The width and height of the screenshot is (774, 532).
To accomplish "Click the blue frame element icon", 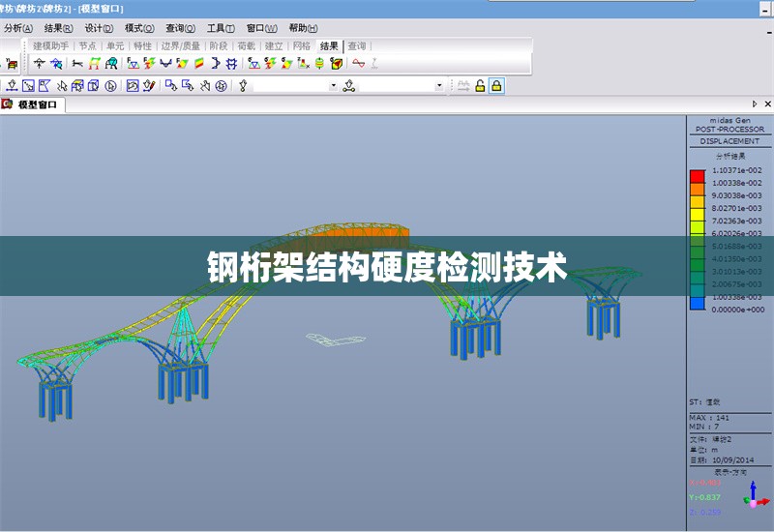I will [231, 63].
